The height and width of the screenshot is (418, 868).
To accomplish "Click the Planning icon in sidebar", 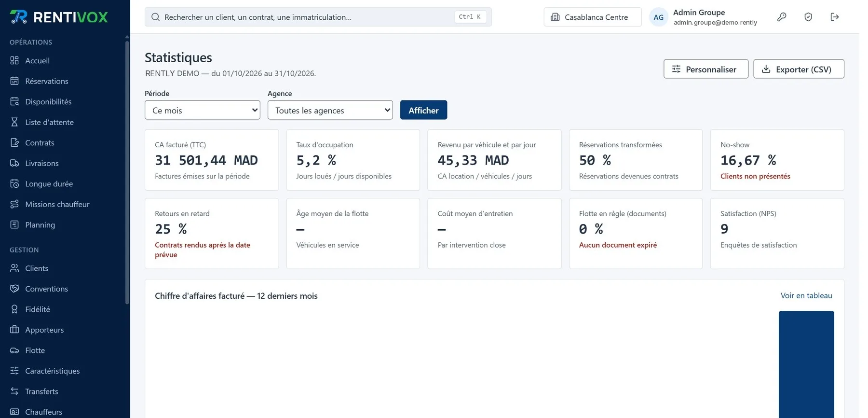I will 14,224.
